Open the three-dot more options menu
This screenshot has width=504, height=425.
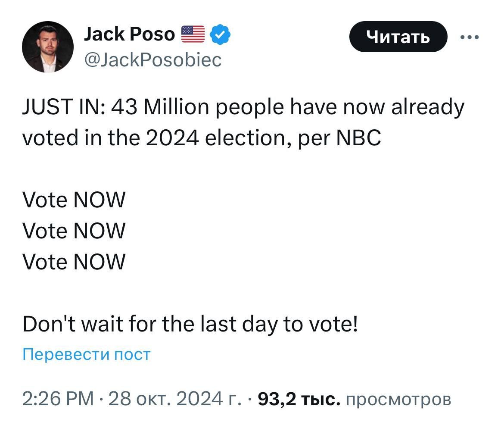tap(469, 37)
